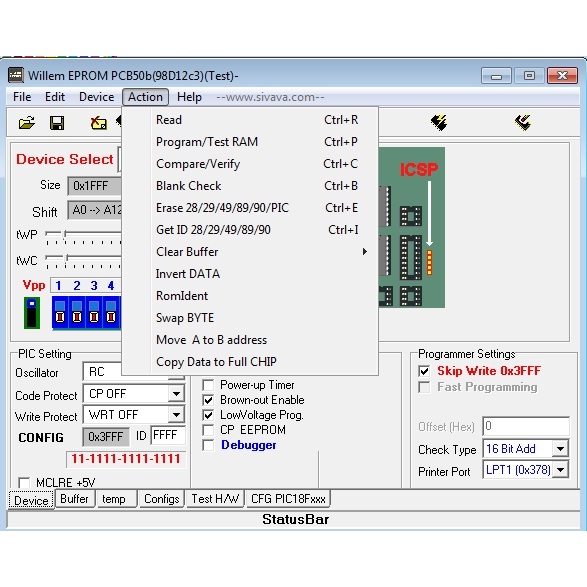Toggle DIP switch number 2
Screen dimensions: 587x587
77,313
